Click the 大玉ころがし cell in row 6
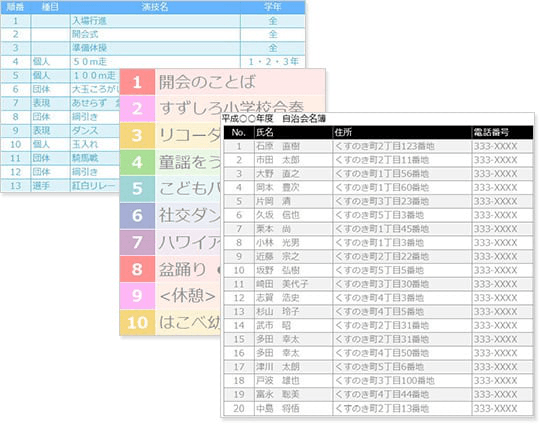Image resolution: width=540 pixels, height=432 pixels. 95,89
